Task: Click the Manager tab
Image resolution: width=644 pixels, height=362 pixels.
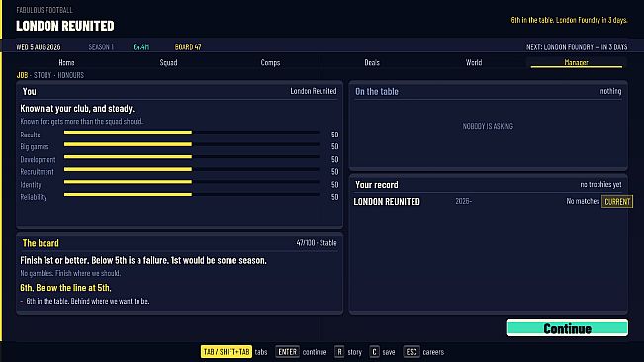Action: [x=576, y=62]
